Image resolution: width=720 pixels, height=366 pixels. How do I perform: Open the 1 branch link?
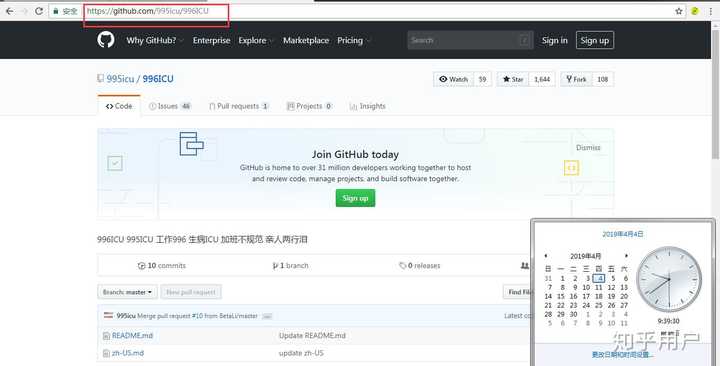coord(290,265)
